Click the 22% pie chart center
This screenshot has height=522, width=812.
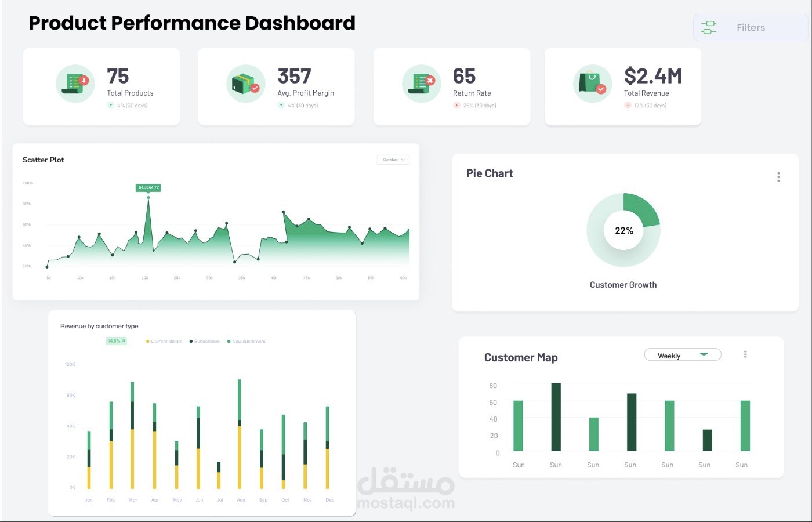623,230
